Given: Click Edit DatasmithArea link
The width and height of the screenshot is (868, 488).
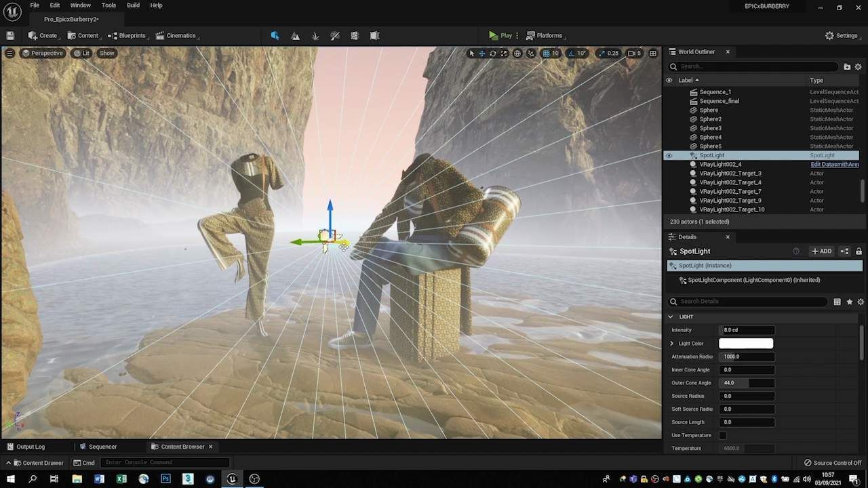Looking at the screenshot, I should (835, 164).
